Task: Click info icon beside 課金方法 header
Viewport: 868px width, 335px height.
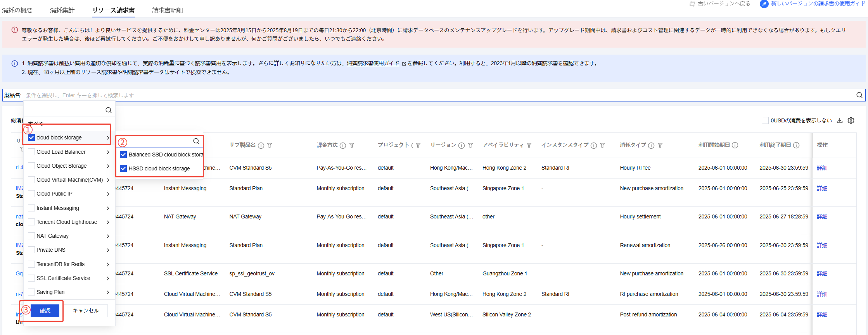Action: (343, 146)
